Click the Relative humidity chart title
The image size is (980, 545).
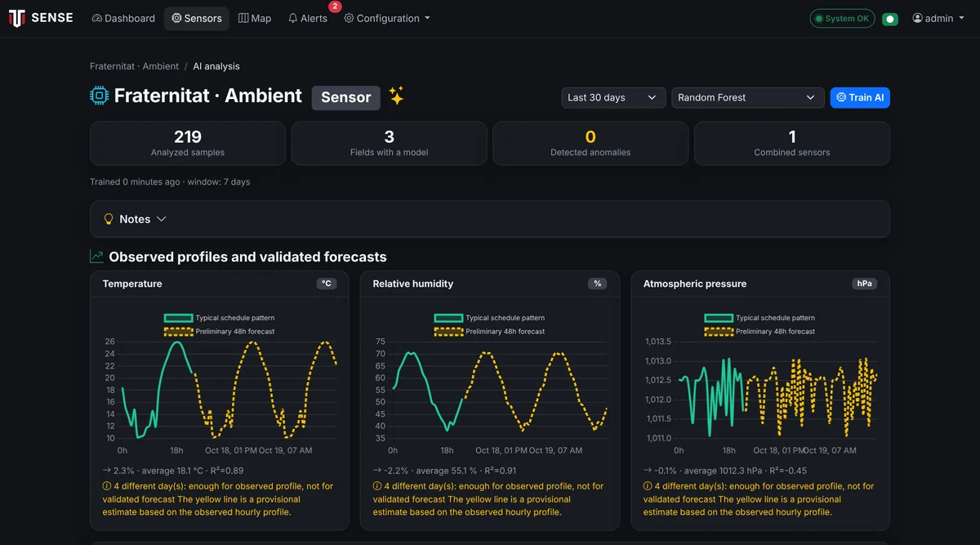pos(413,284)
